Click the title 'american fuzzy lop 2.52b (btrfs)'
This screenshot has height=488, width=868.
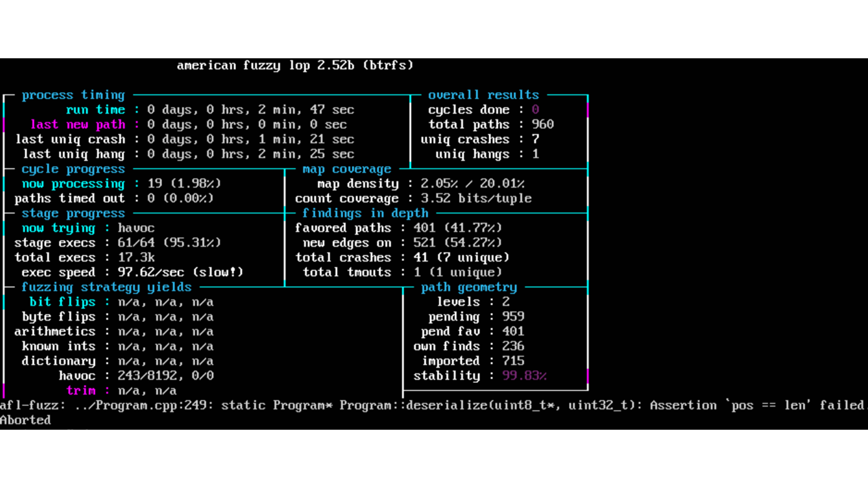click(295, 66)
